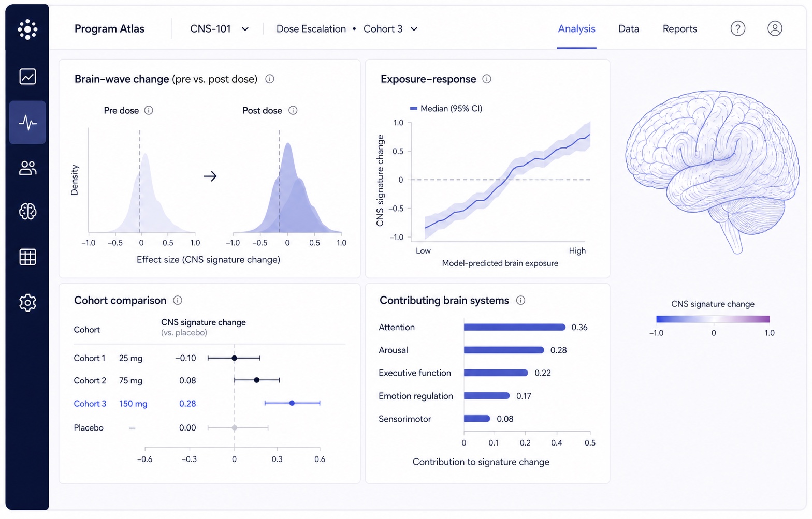
Task: Click the 150 mg dose value
Action: [133, 404]
